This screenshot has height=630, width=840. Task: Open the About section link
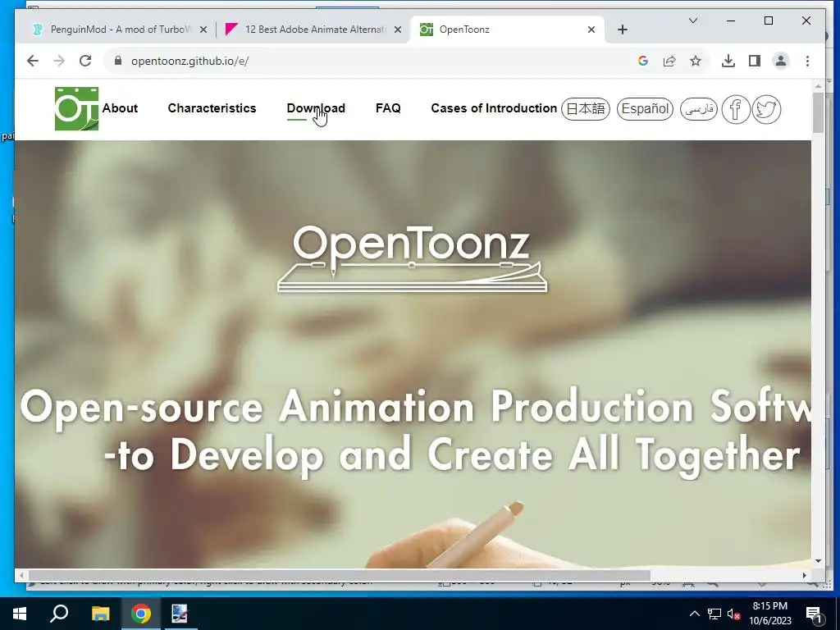point(120,108)
